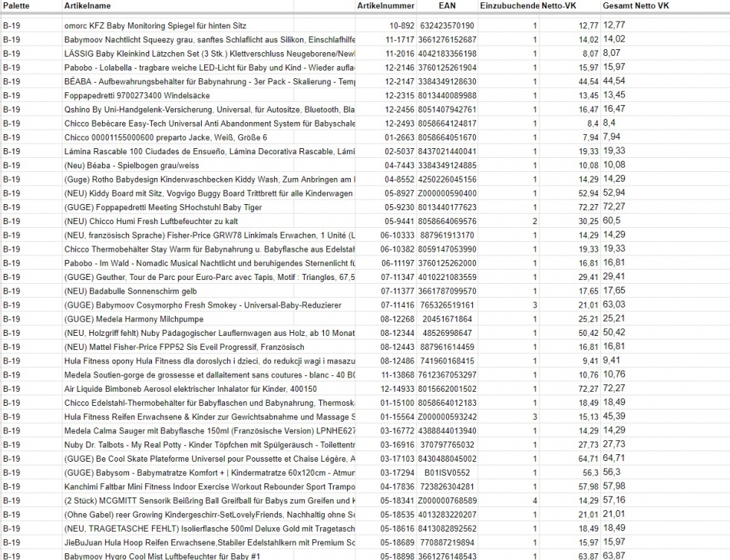Select the Artikelnummer column header
The width and height of the screenshot is (730, 560).
click(386, 6)
